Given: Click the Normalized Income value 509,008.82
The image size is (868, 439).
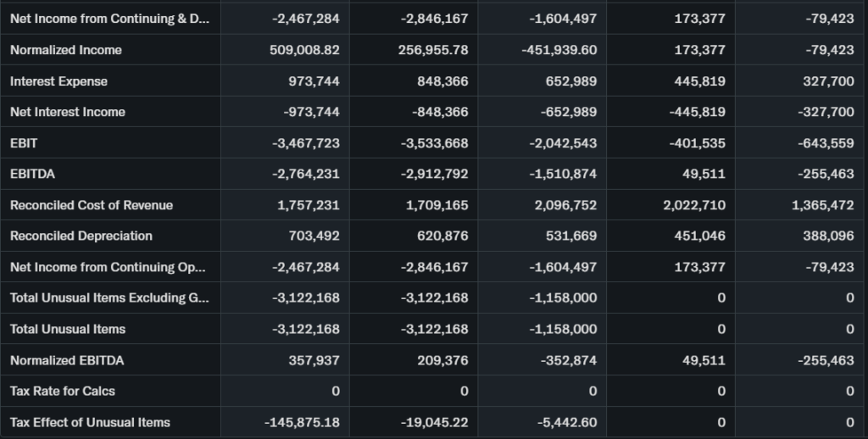Looking at the screenshot, I should pos(304,50).
